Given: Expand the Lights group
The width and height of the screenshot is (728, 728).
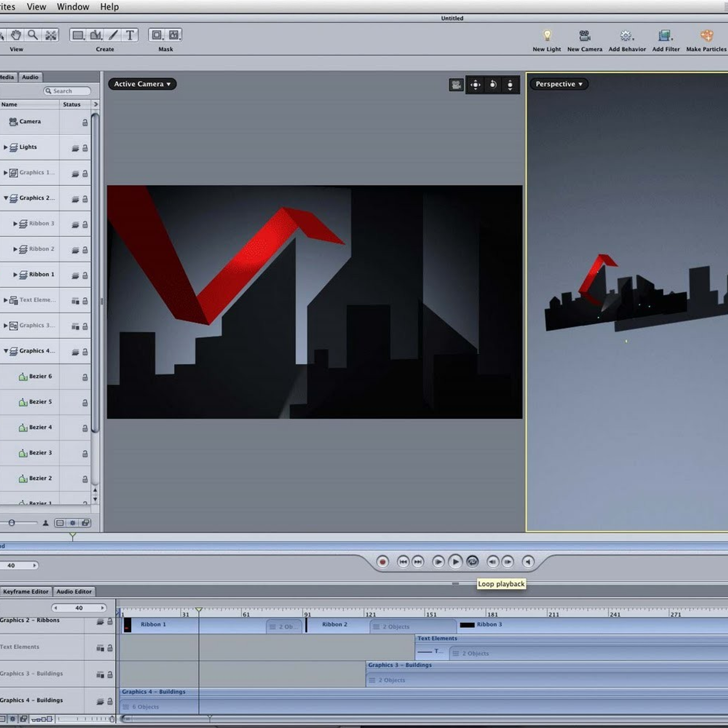Looking at the screenshot, I should click(x=5, y=147).
